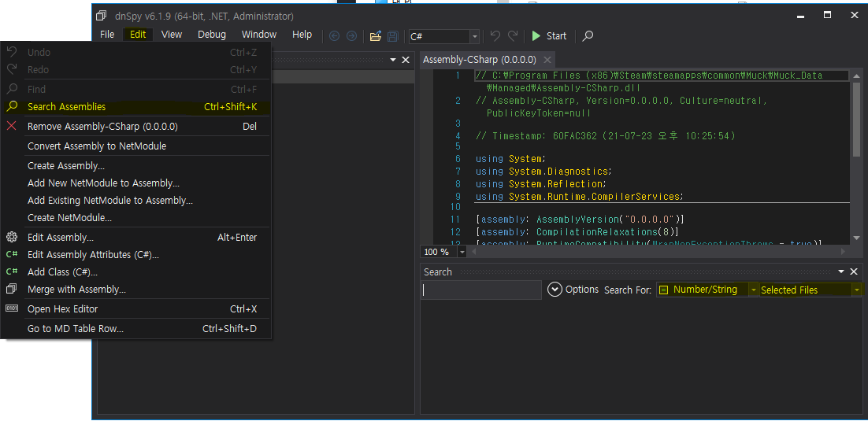Select Add Existing NetModule to Assembly...
Viewport: 868px width, 421px height.
136,200
